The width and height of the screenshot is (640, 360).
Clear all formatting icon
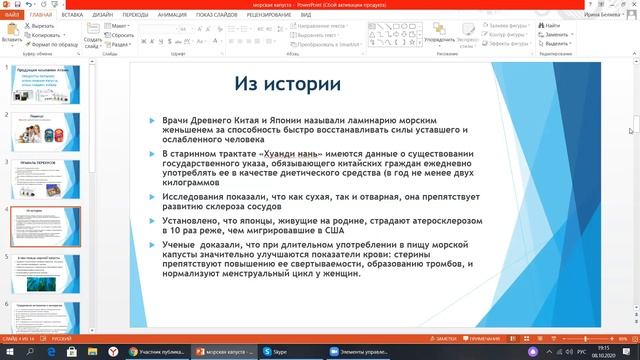coord(220,29)
